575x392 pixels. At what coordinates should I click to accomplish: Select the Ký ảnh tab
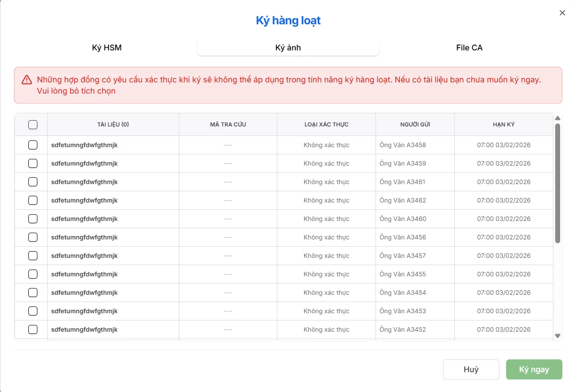coord(288,48)
